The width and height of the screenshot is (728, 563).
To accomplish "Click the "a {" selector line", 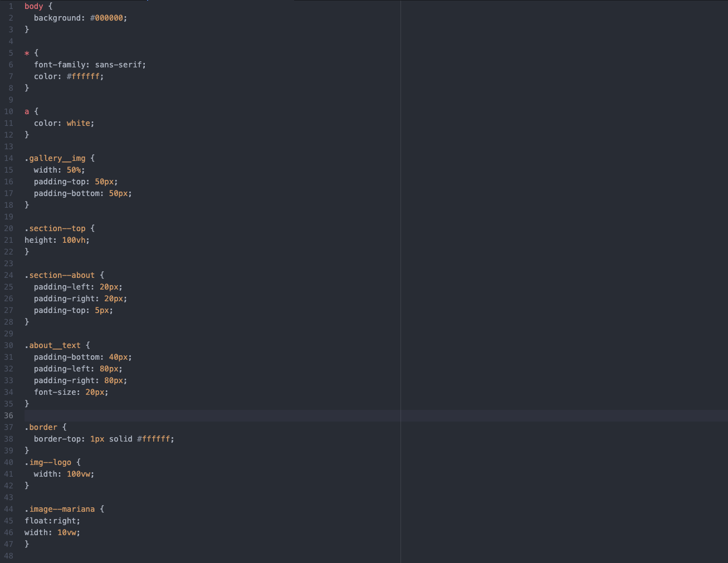I will [31, 111].
